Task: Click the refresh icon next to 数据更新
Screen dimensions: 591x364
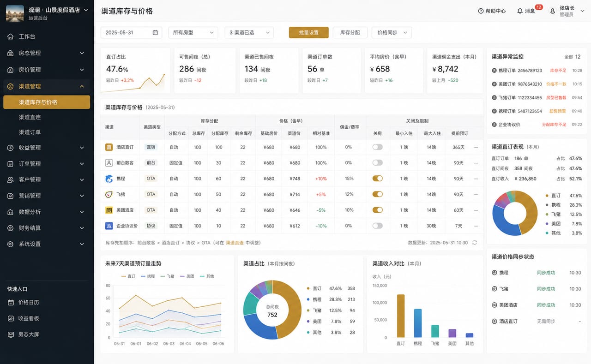Action: tap(474, 242)
